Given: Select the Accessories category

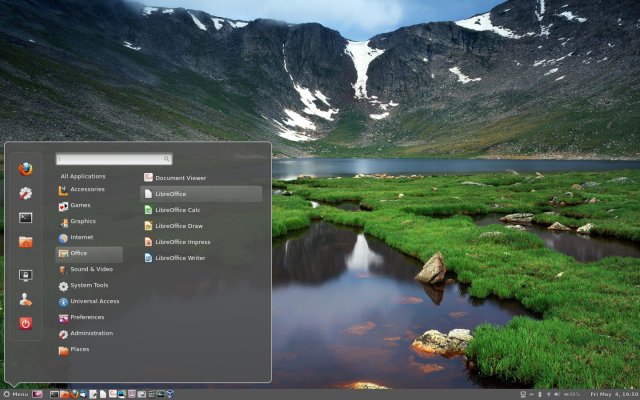Looking at the screenshot, I should click(x=87, y=189).
